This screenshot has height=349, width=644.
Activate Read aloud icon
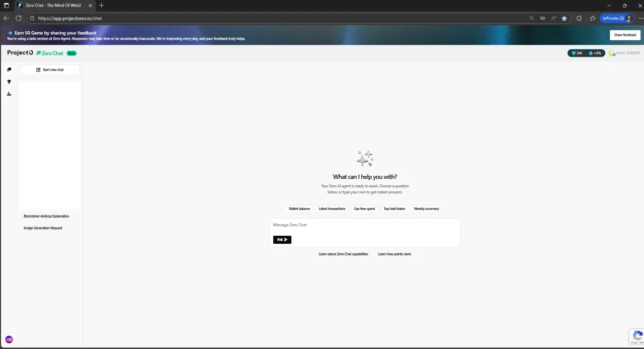click(553, 18)
